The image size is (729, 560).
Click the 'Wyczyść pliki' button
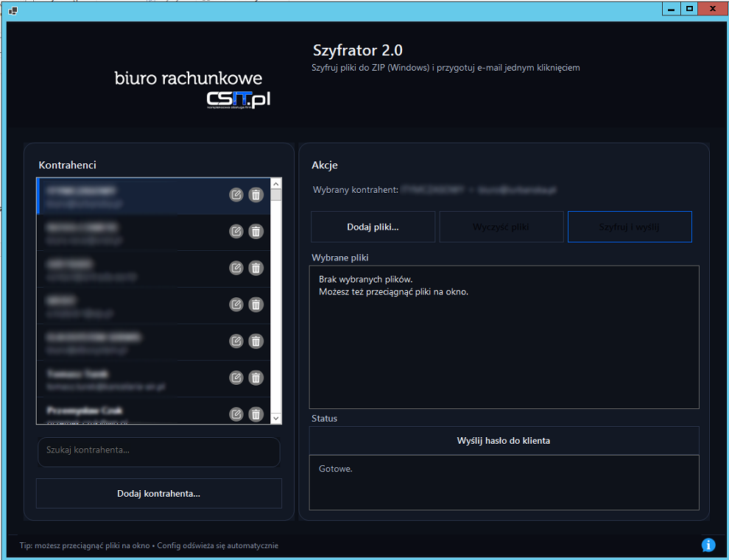pyautogui.click(x=501, y=227)
